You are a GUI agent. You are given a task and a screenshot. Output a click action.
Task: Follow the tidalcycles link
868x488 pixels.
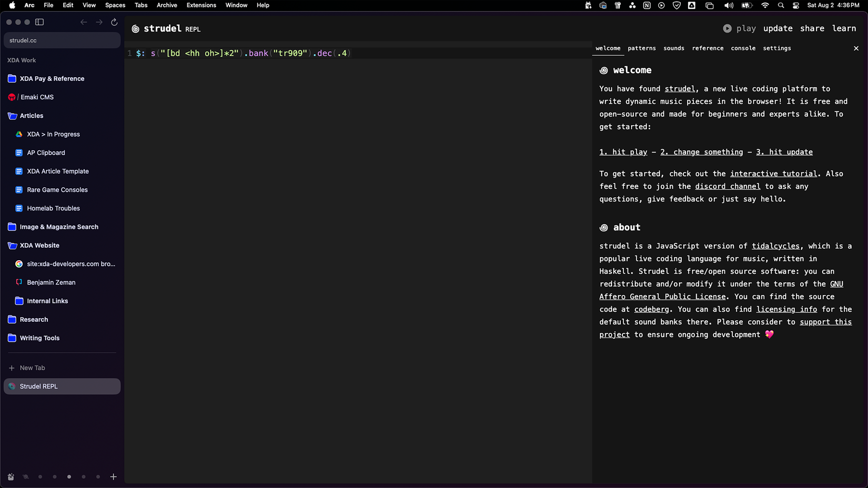(775, 246)
